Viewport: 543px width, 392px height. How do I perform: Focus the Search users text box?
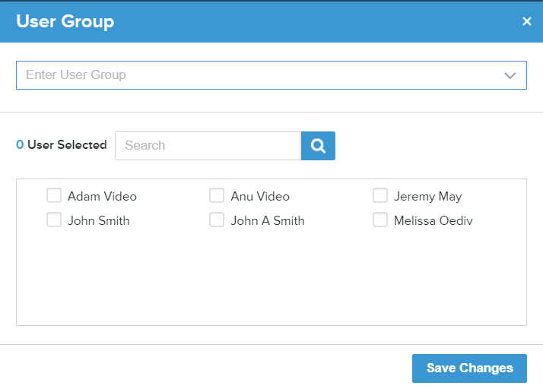(x=207, y=146)
